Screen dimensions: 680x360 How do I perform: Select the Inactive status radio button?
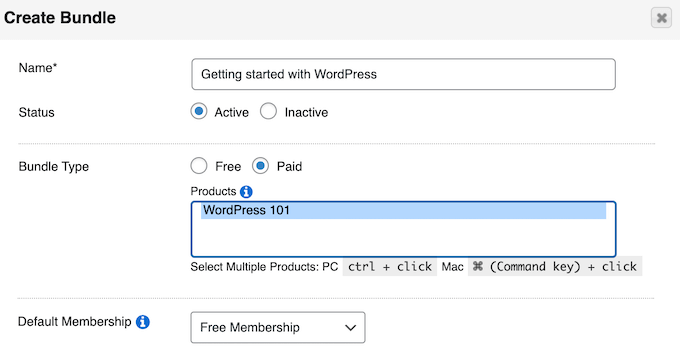tap(268, 111)
